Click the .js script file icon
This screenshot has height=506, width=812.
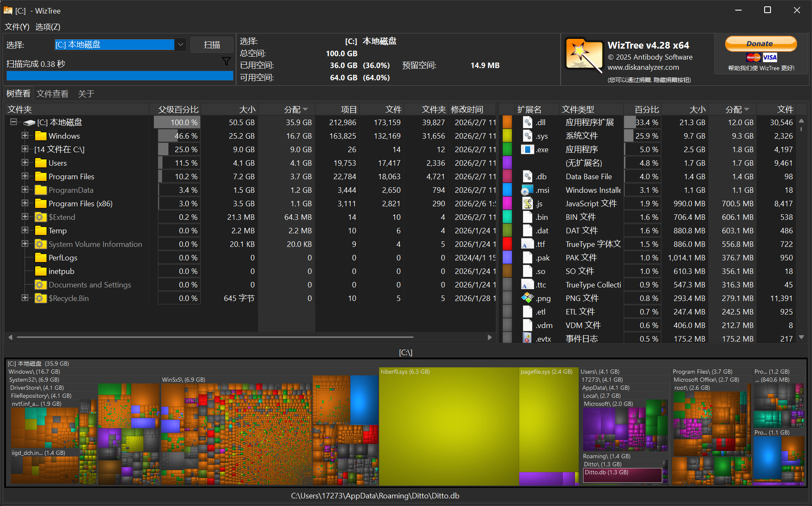coord(527,203)
